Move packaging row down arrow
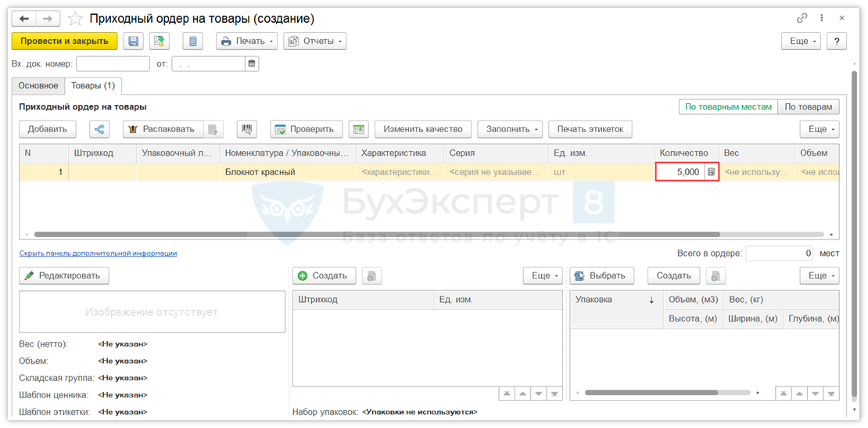Viewport: 868px width, 428px height. (815, 394)
